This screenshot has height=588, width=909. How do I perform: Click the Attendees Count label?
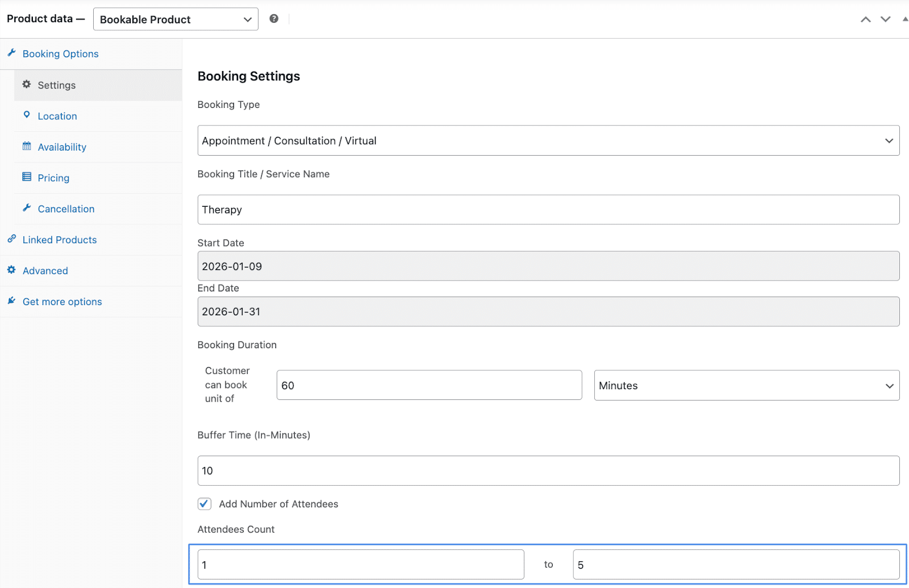click(236, 529)
